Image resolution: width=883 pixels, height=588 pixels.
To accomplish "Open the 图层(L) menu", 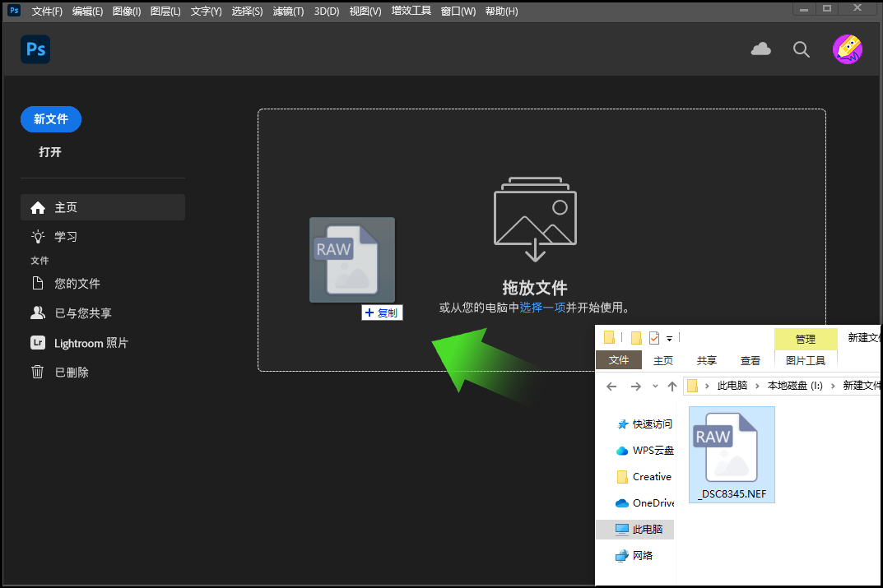I will pos(165,12).
